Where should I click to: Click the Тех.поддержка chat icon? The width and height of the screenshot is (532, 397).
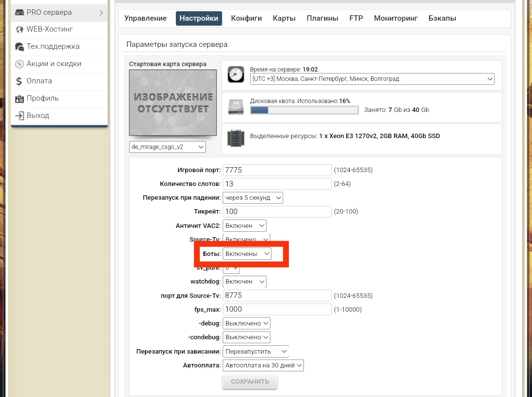pyautogui.click(x=20, y=47)
